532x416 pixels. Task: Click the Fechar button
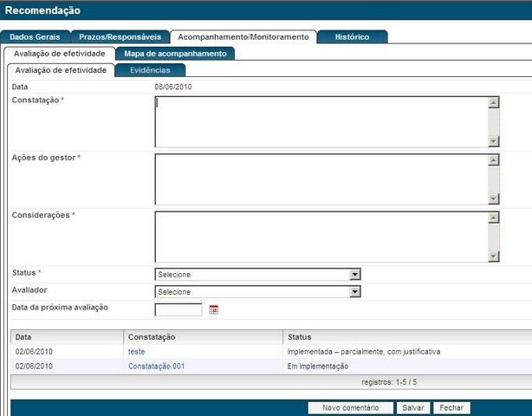click(451, 407)
